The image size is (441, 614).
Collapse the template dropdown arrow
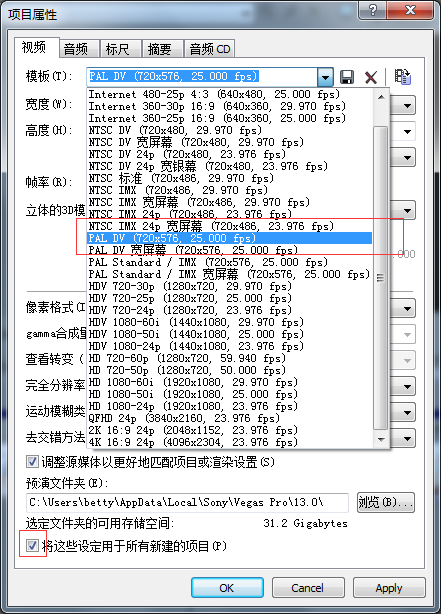click(325, 77)
